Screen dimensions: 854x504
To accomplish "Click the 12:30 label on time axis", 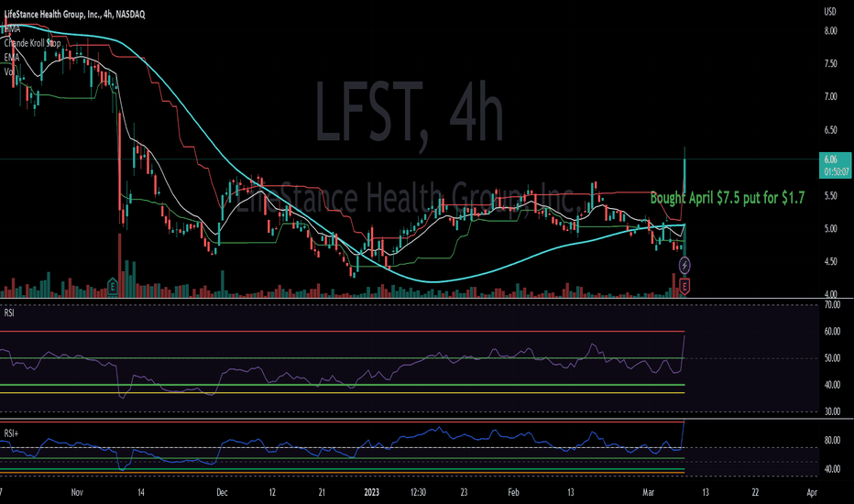I will tap(418, 493).
